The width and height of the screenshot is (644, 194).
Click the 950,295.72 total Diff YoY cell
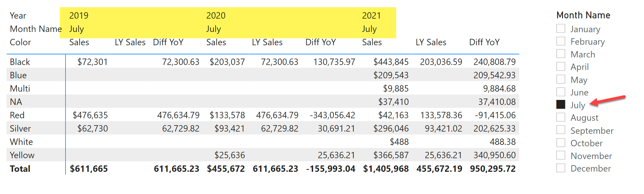tap(493, 169)
